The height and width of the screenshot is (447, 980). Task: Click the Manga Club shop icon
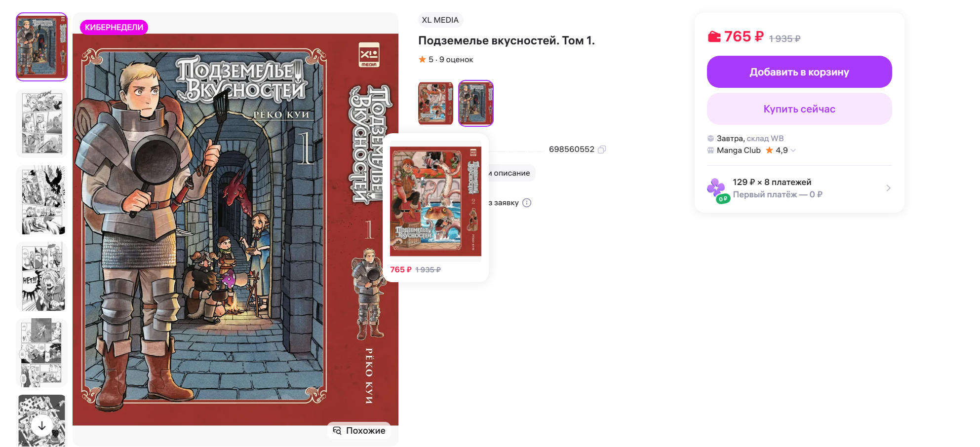(710, 150)
